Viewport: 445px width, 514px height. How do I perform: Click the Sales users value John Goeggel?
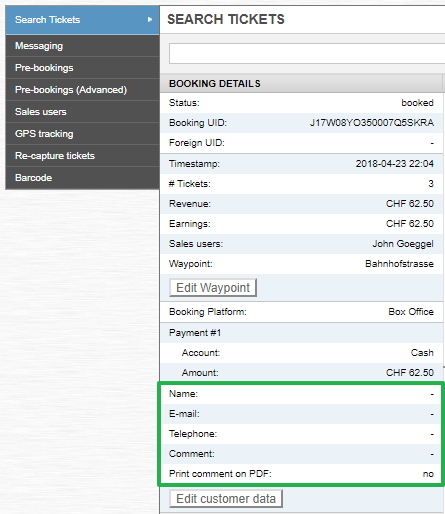point(403,244)
